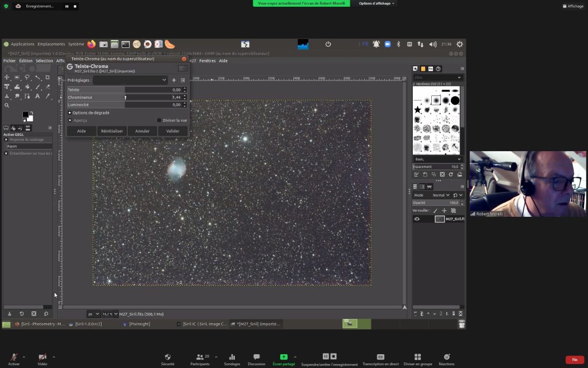Select the Eraser tool
The height and width of the screenshot is (368, 588).
[48, 87]
